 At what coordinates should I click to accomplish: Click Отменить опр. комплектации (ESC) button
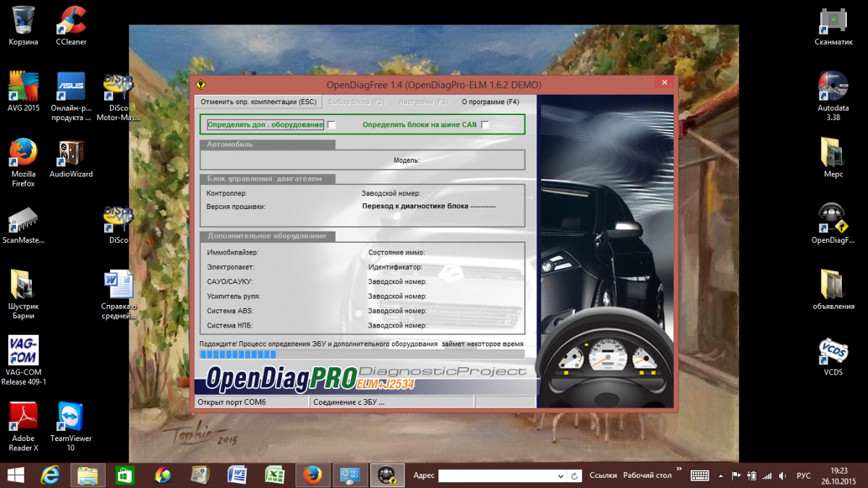tap(258, 102)
